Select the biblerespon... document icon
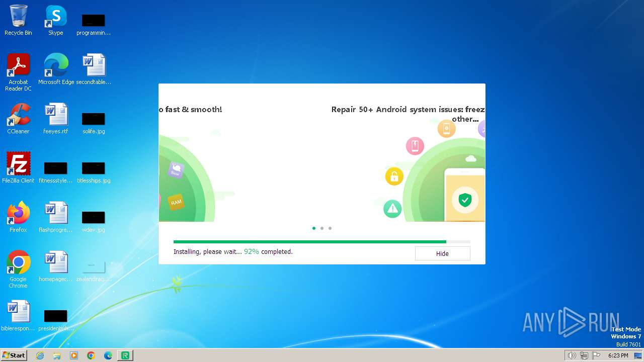This screenshot has width=644, height=362. (x=18, y=315)
